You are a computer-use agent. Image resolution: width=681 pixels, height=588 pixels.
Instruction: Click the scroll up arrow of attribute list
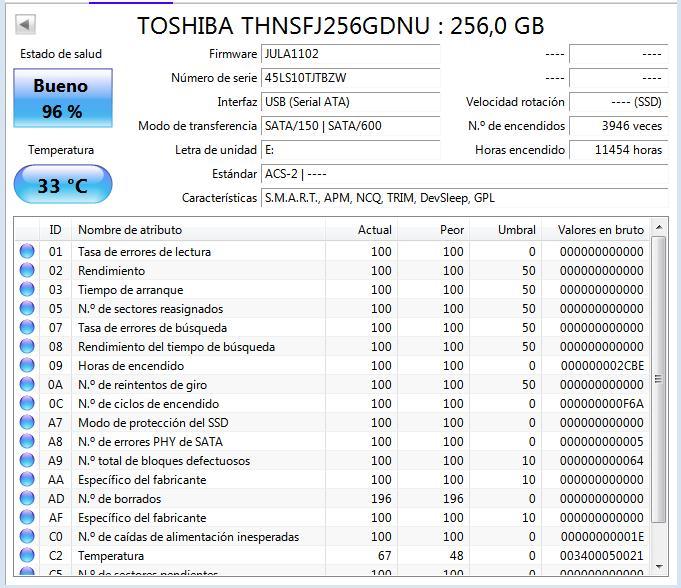(659, 228)
